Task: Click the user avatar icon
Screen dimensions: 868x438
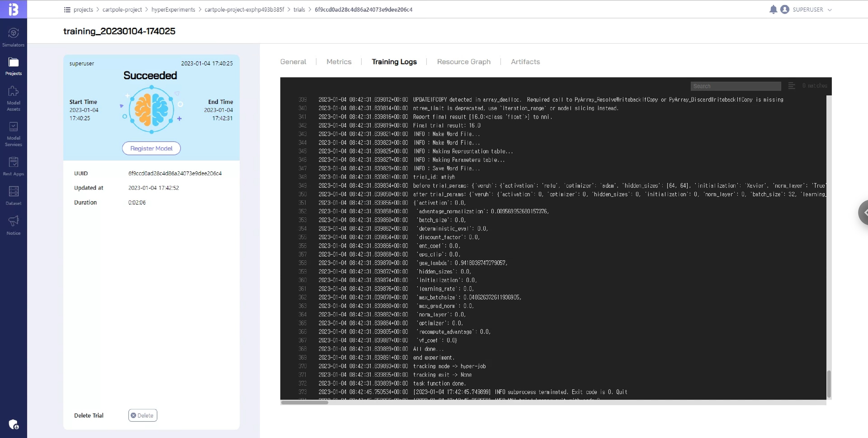Action: pos(785,10)
